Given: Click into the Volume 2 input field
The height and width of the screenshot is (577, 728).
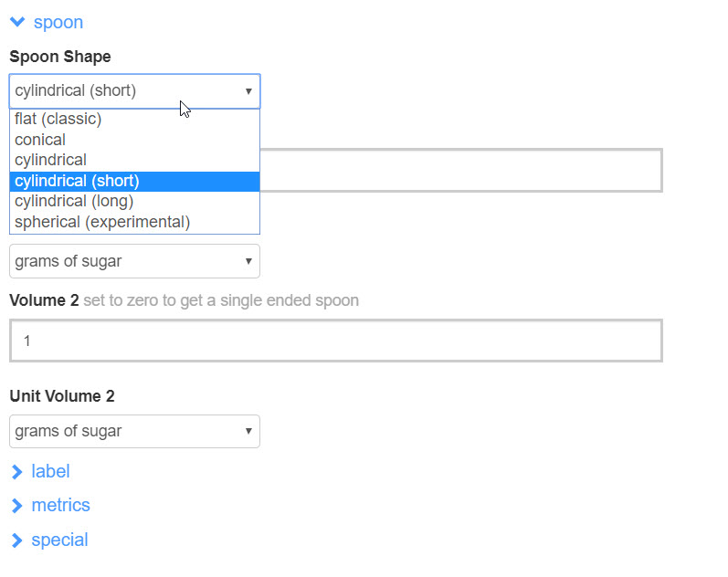Looking at the screenshot, I should [335, 341].
